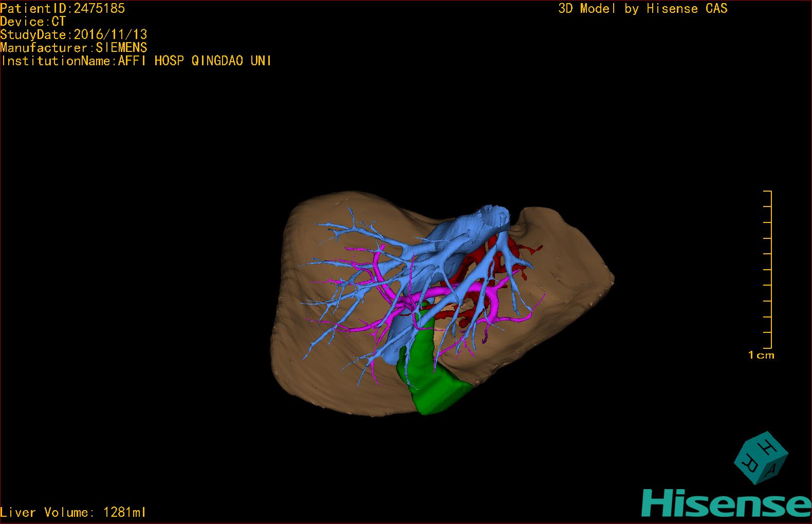The image size is (812, 524).
Task: Click the Liver Volume 1281ml readout
Action: pyautogui.click(x=73, y=512)
